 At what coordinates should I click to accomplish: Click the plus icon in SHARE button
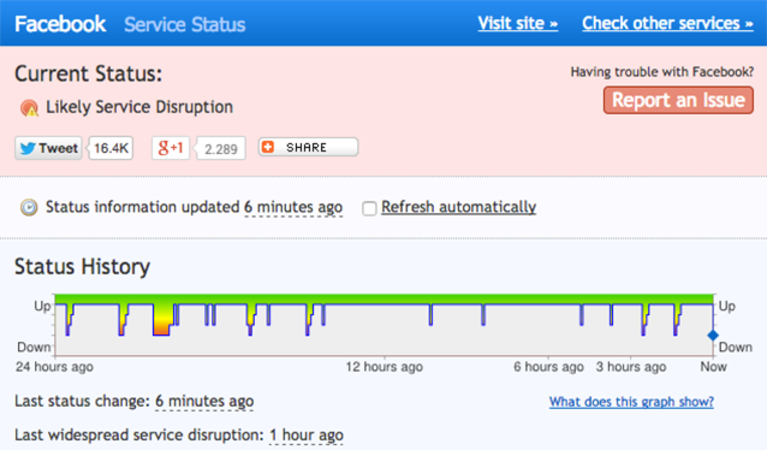coord(268,147)
